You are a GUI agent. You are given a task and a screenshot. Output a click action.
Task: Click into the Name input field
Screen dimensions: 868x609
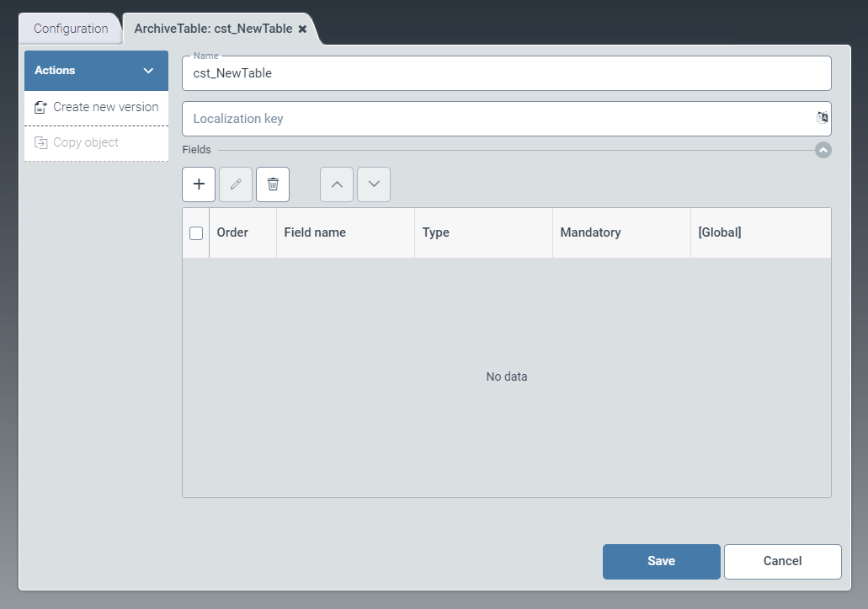point(505,73)
